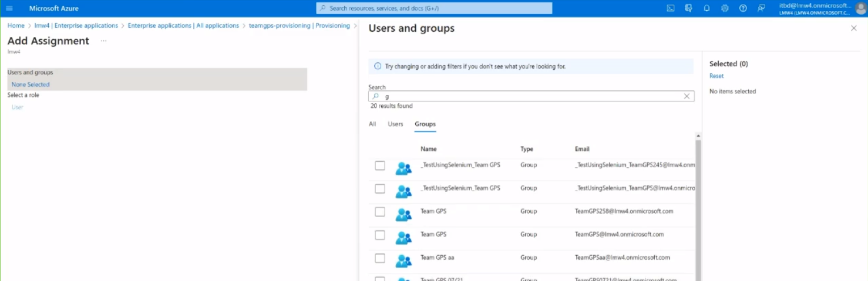Click the ellipsis next to Add Assignment
Viewport: 868px width, 281px height.
pos(104,41)
